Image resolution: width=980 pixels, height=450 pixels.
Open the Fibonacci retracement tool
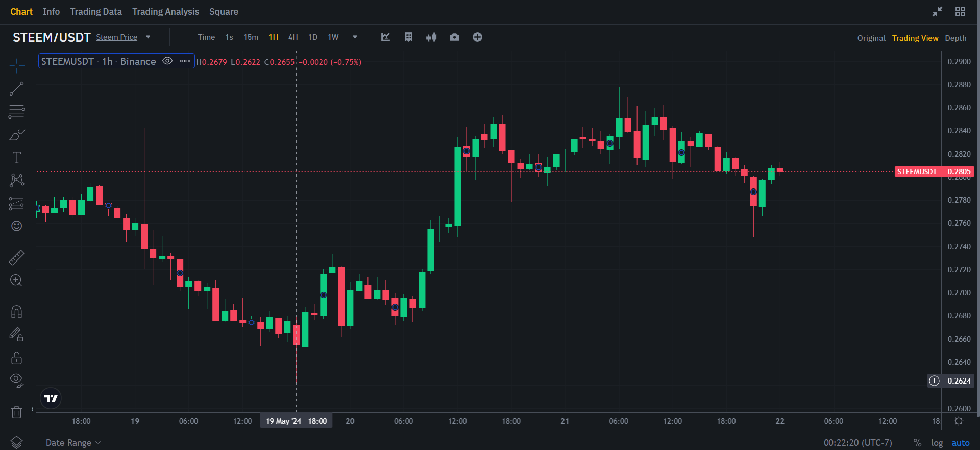point(16,111)
